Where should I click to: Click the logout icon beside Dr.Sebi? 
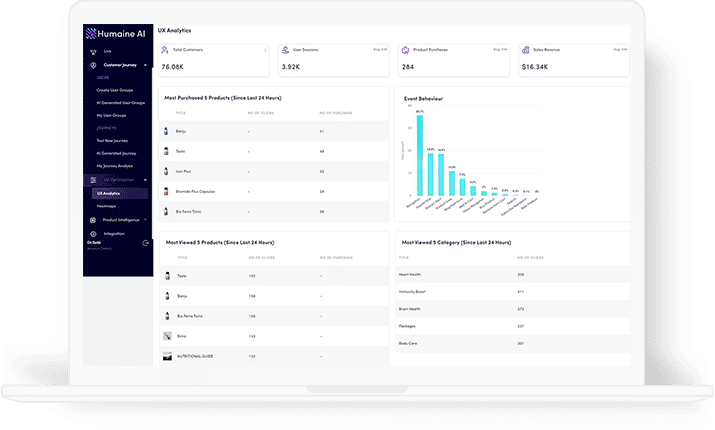coord(146,243)
